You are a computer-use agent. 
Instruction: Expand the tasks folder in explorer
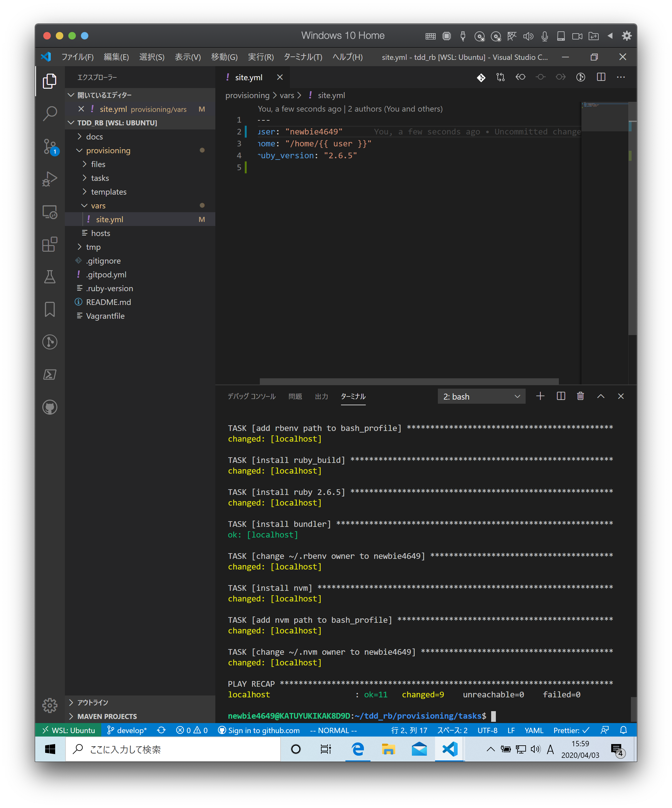[100, 178]
